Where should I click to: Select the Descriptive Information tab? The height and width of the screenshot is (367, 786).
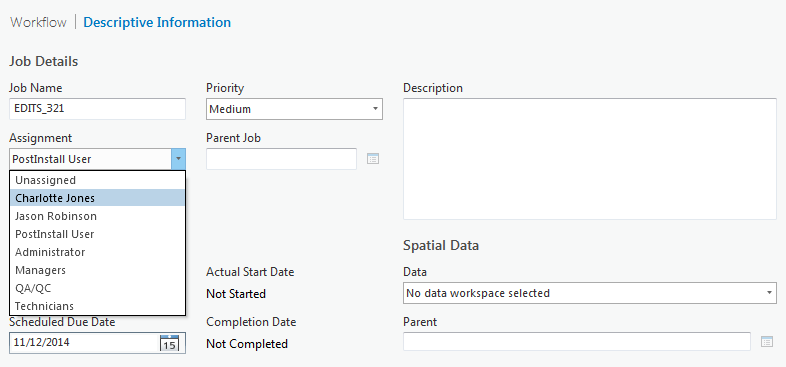(157, 23)
